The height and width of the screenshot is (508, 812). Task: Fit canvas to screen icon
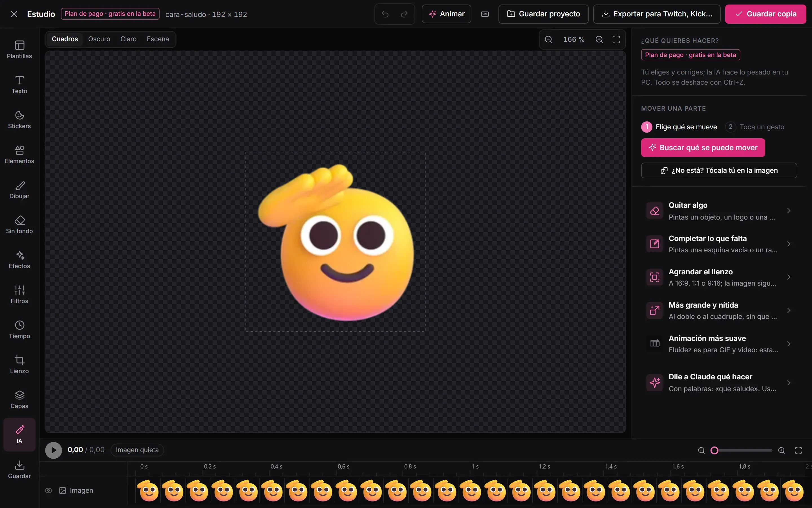tap(616, 40)
